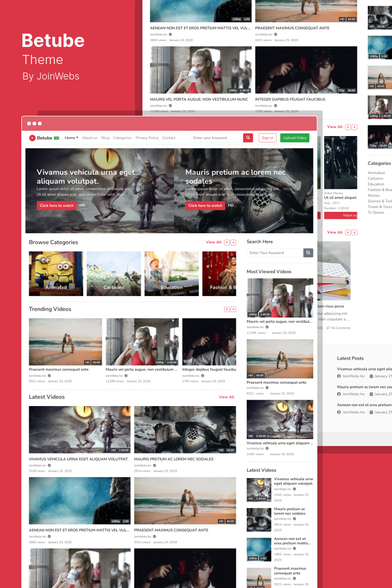Click 'Click here to watch' on Mauris pretium banner
392x588 pixels.
click(205, 205)
